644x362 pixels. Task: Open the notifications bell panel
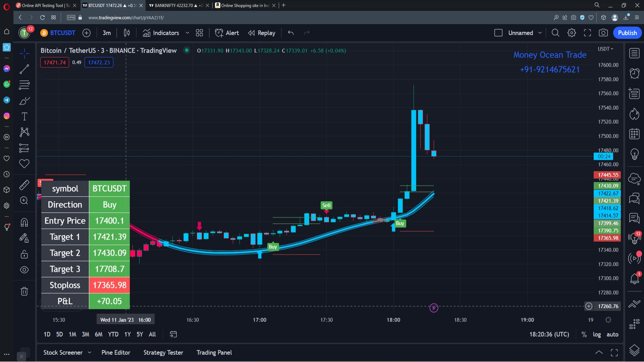[x=634, y=279]
